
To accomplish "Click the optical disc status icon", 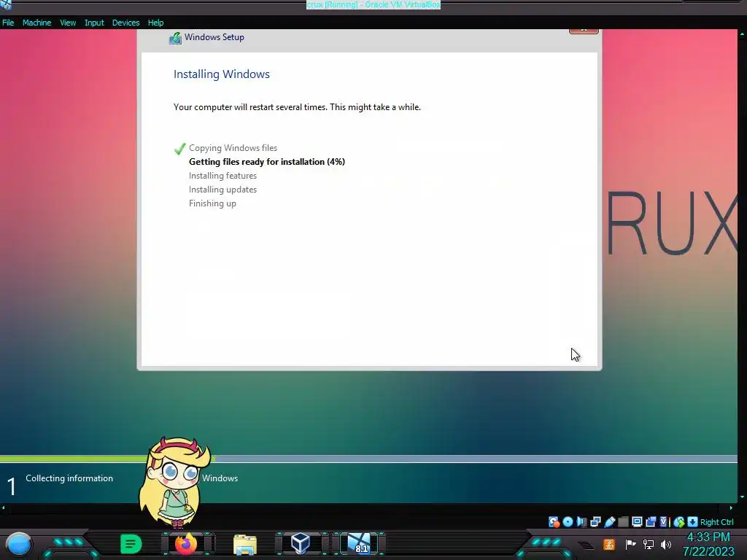I will [568, 522].
